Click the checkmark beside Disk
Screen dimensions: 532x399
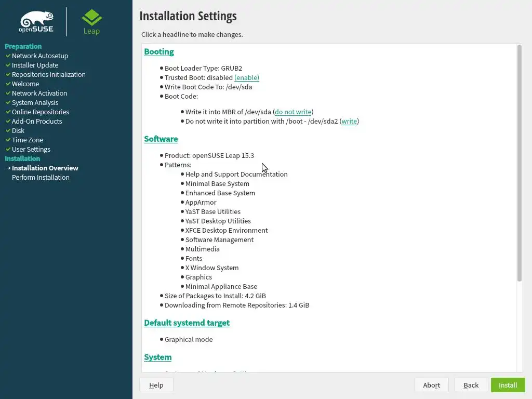coord(8,130)
